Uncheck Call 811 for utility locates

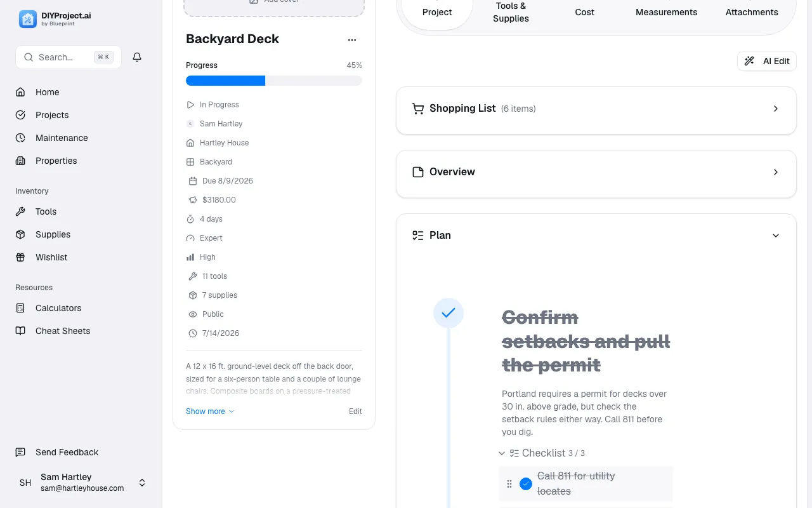(x=526, y=484)
